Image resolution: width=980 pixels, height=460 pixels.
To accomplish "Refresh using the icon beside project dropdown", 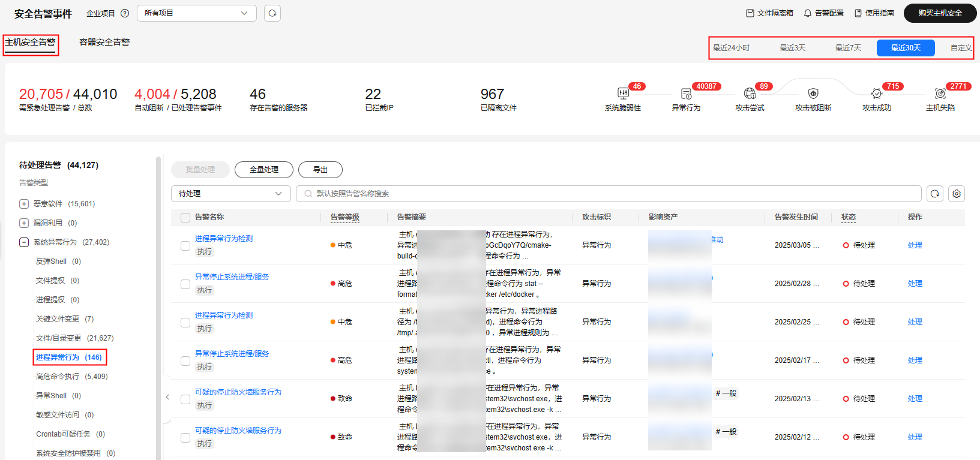I will pos(272,13).
